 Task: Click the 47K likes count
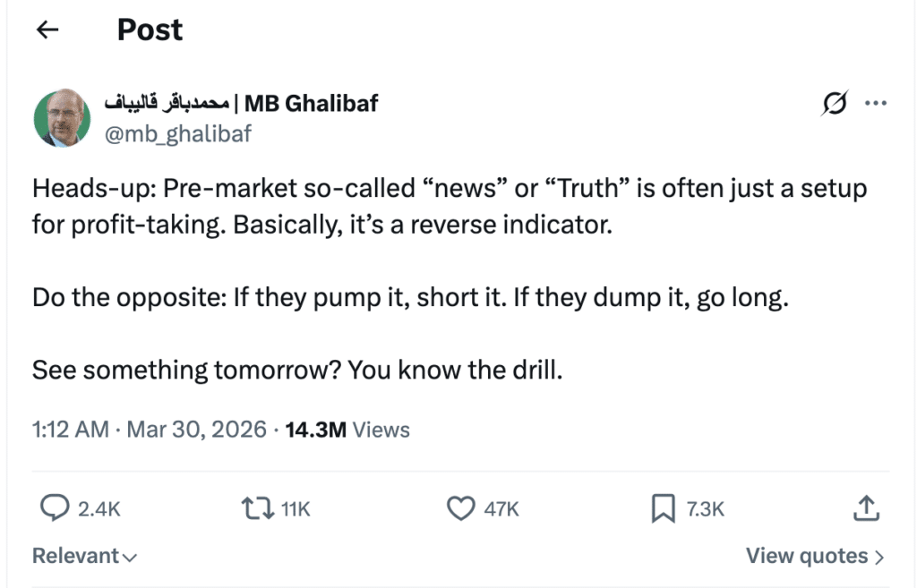(x=501, y=509)
